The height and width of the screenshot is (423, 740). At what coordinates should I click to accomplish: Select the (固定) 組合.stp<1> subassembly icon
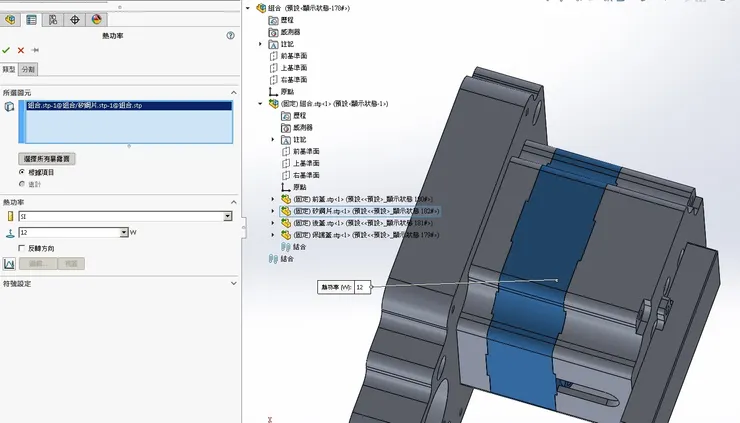coord(274,103)
